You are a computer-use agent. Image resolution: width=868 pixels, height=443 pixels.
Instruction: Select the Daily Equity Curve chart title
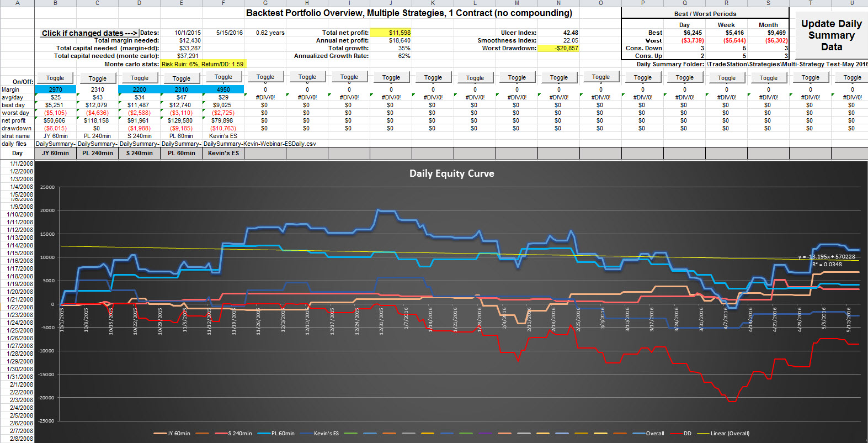pos(452,173)
